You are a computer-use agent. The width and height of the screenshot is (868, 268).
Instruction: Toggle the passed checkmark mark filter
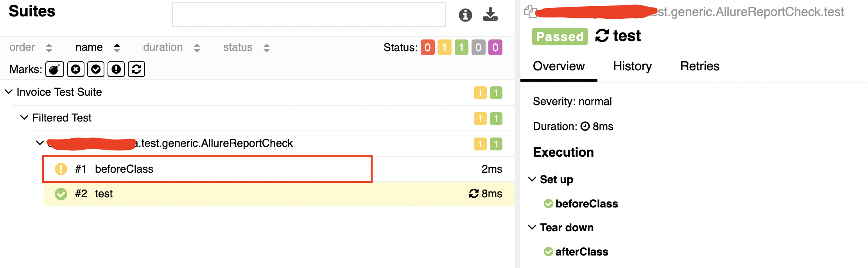pyautogui.click(x=96, y=69)
